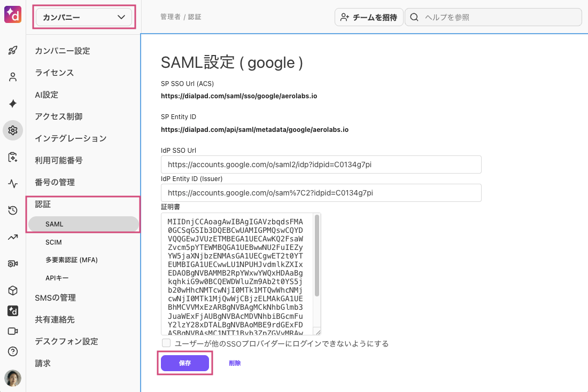Viewport: 588px width, 392px height.
Task: Enable blocking login to other SSO providers
Action: [x=166, y=343]
